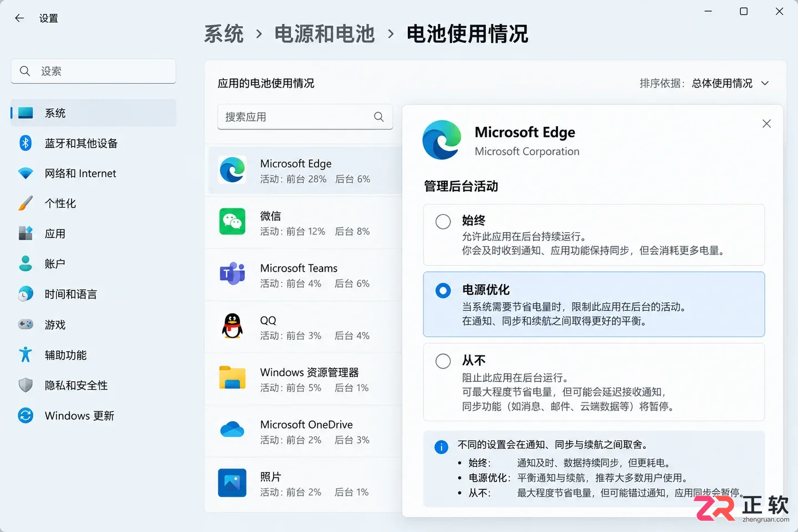
Task: Select the 始终 radio button
Action: [x=443, y=222]
